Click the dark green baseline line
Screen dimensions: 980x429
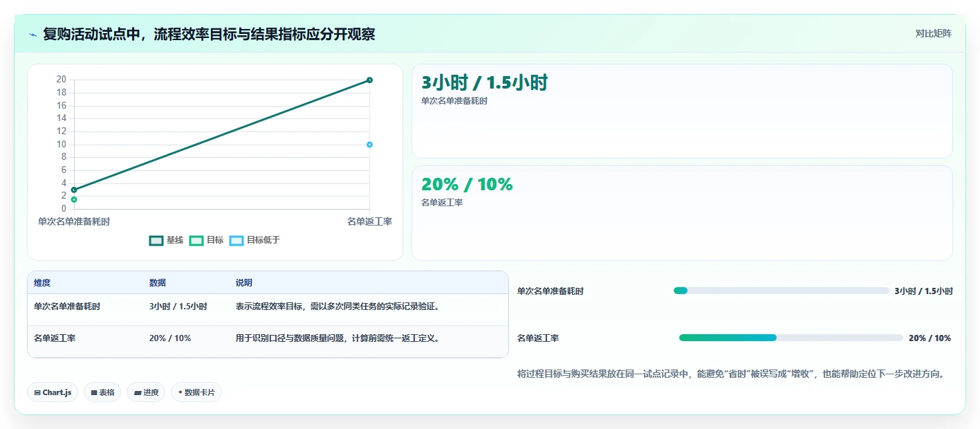pyautogui.click(x=221, y=135)
